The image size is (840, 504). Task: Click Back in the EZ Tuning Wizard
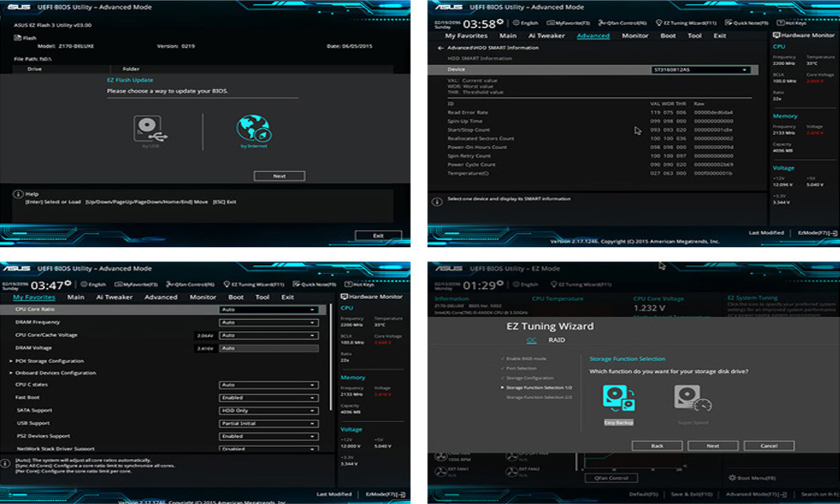(x=657, y=446)
